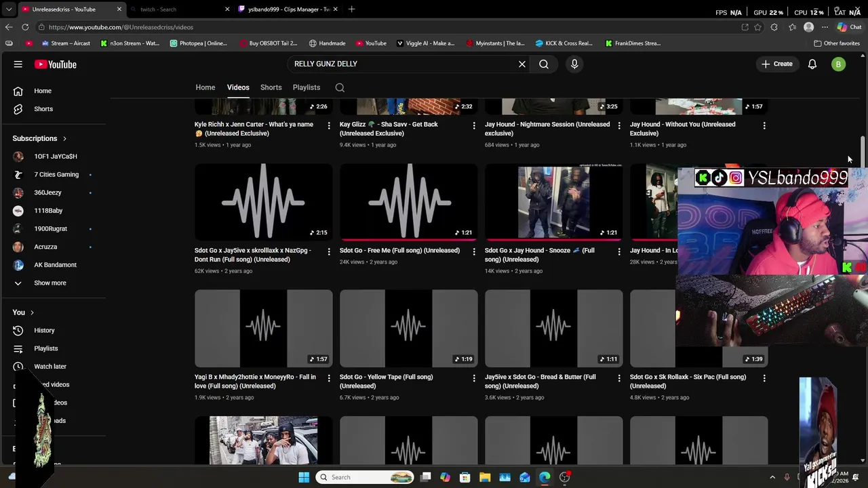
Task: Open options for Yagi B Fall in love
Action: click(329, 378)
